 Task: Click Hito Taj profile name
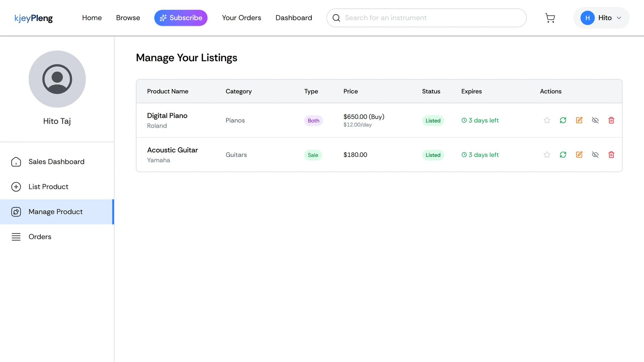tap(57, 121)
